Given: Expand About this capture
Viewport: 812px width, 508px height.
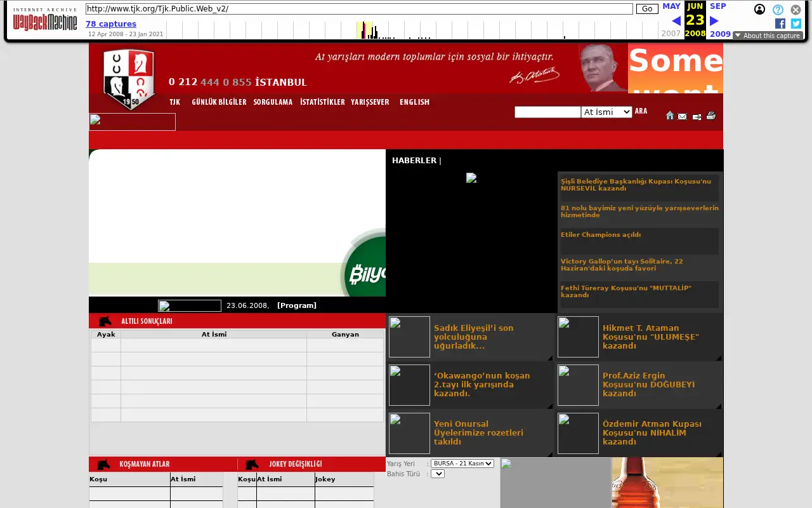Looking at the screenshot, I should click(x=768, y=36).
